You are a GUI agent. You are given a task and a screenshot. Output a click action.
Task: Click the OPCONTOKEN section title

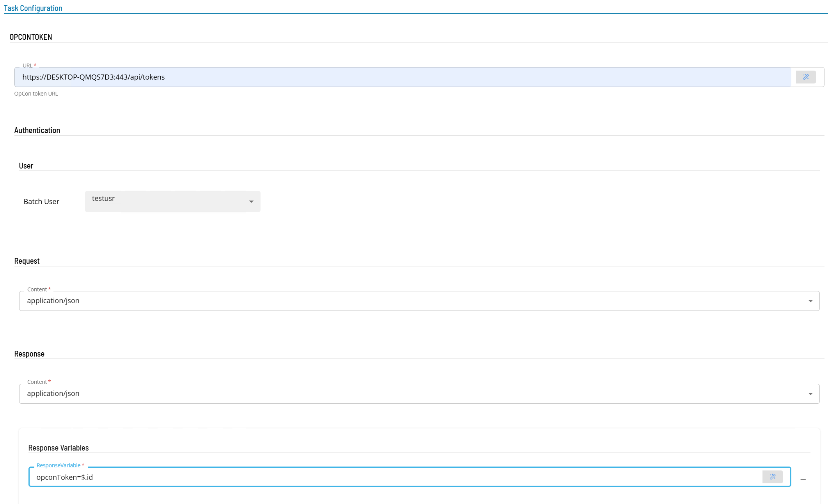[x=31, y=37]
